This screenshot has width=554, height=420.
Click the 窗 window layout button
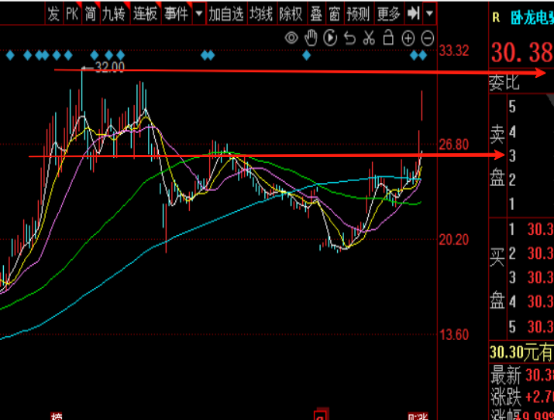click(334, 14)
